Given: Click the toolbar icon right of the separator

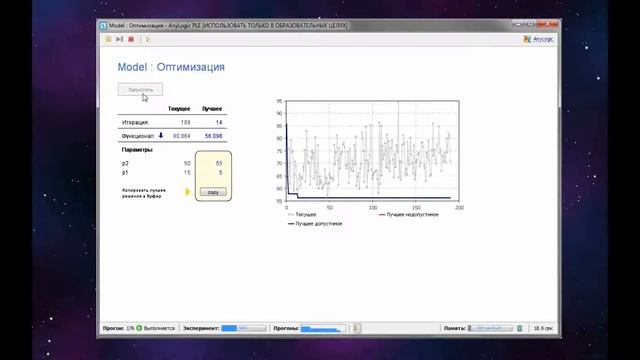Looking at the screenshot, I should coord(148,39).
